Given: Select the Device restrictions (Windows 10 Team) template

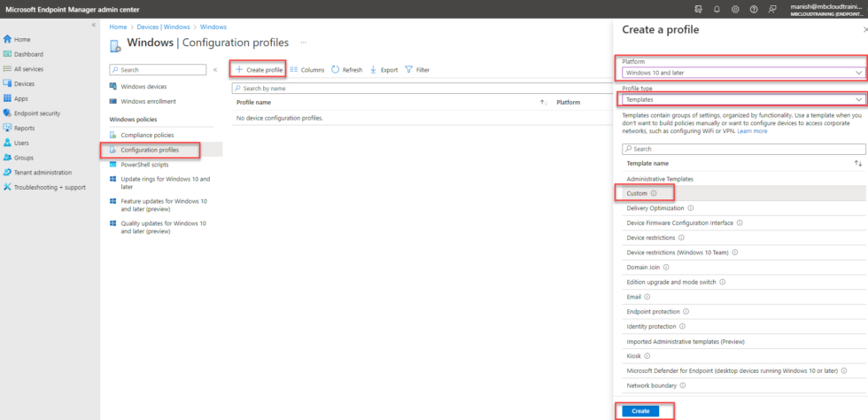Looking at the screenshot, I should tap(744, 253).
